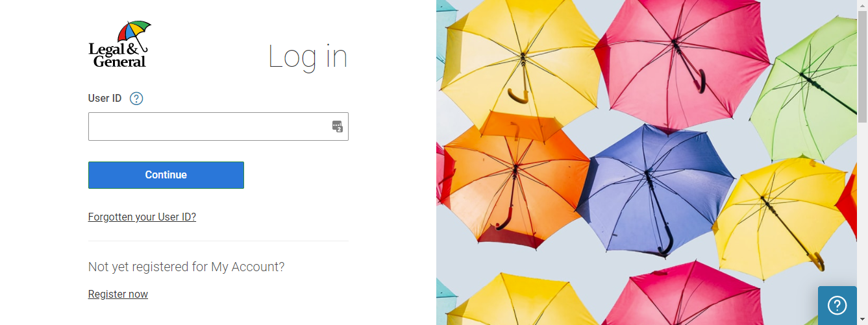Click the vertical scrollbar thumb

point(862,66)
